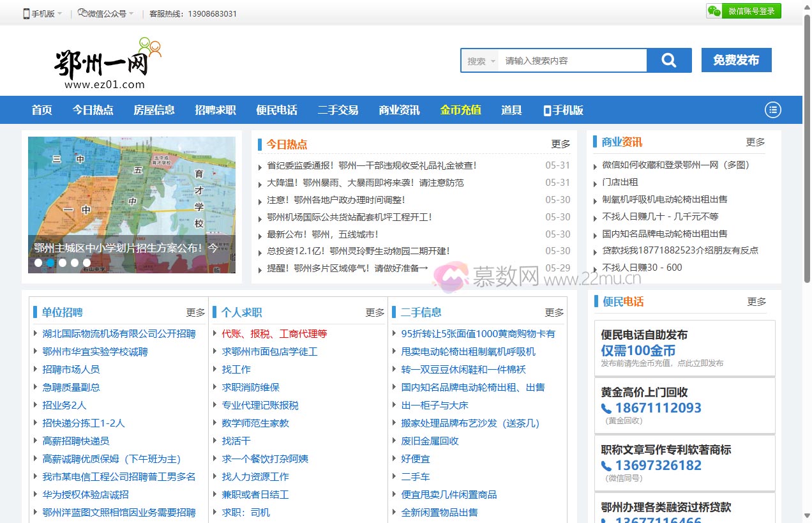Select the third carousel slide dot
This screenshot has height=523, width=812.
coord(63,262)
